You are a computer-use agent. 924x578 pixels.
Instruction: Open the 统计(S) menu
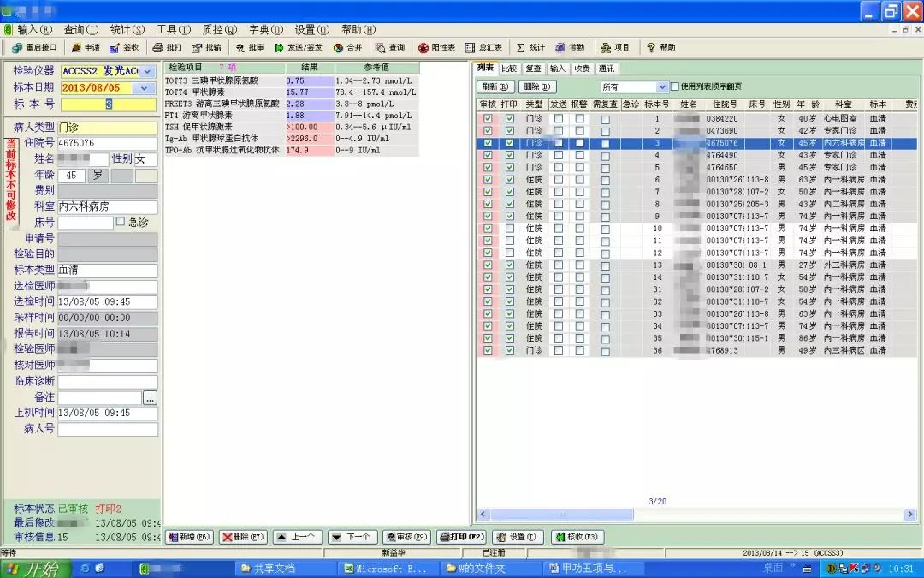127,29
